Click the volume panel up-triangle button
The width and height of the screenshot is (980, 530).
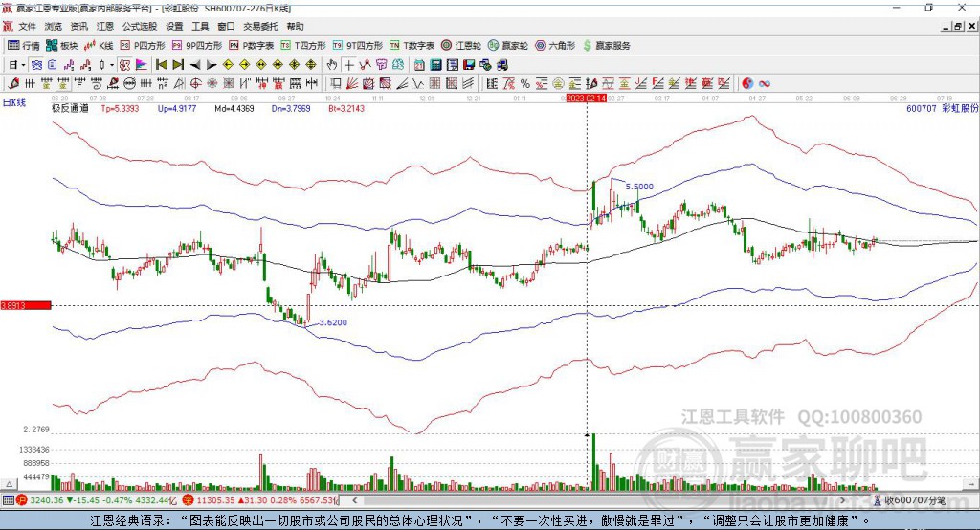pyautogui.click(x=9, y=484)
